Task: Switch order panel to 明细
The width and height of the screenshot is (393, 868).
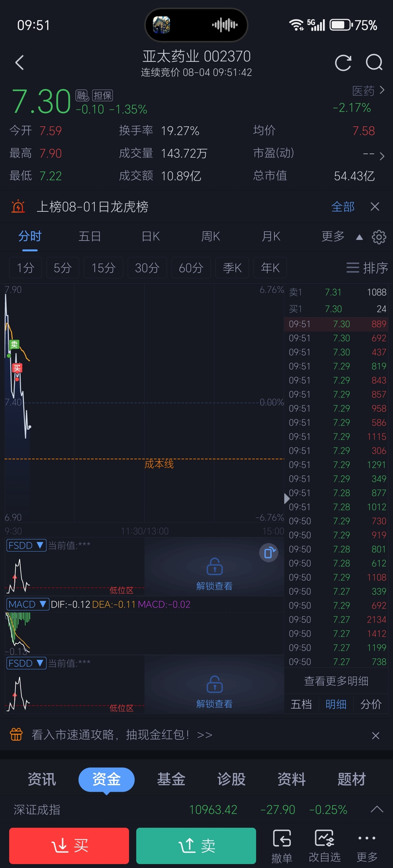Action: 336,704
